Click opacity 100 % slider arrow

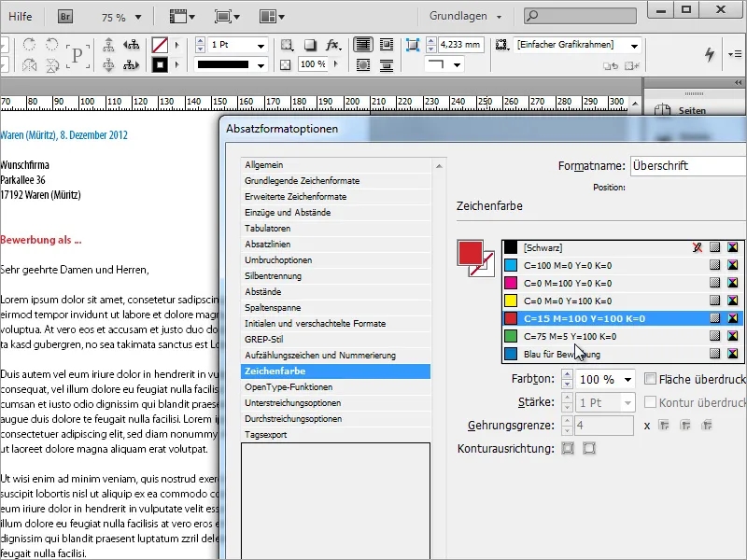click(x=336, y=64)
